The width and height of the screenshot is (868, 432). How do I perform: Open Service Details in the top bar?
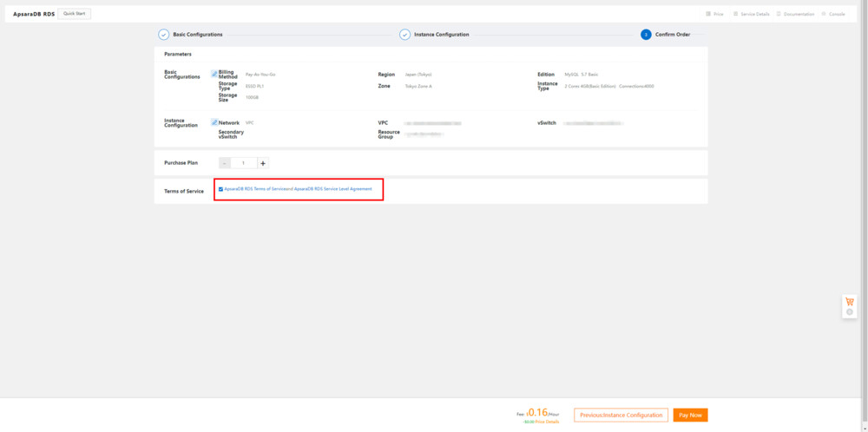point(752,14)
